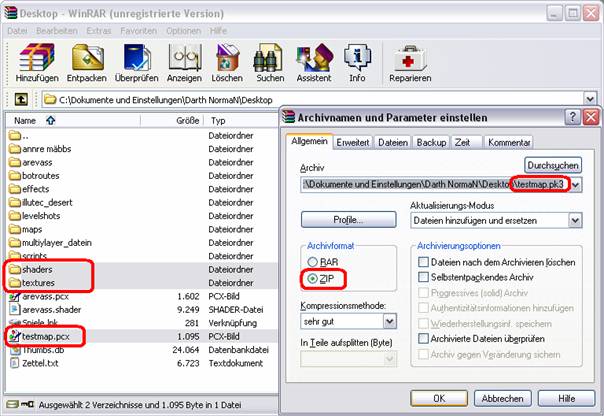Sort by the Name column header
Image resolution: width=604 pixels, height=416 pixels.
click(x=73, y=121)
